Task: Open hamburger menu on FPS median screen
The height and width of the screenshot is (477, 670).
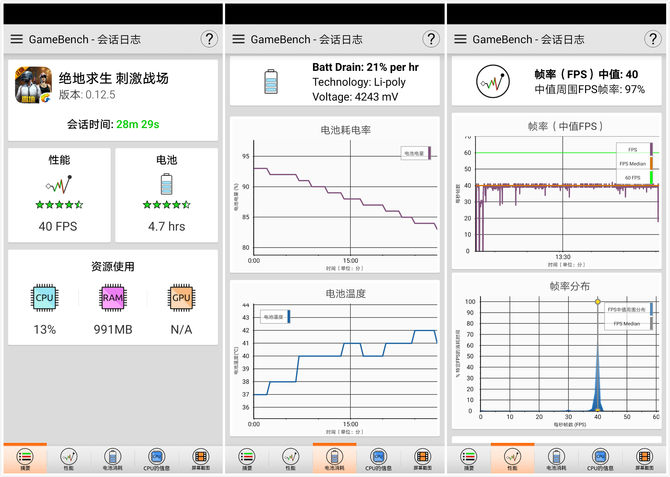Action: 460,39
